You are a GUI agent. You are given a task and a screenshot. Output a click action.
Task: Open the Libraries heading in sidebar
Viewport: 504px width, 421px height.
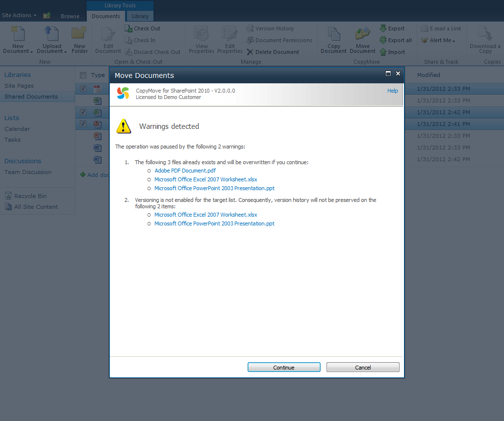tap(18, 74)
